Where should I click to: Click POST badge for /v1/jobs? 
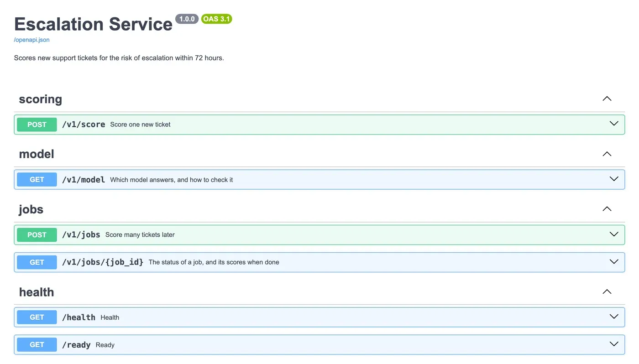click(x=37, y=235)
